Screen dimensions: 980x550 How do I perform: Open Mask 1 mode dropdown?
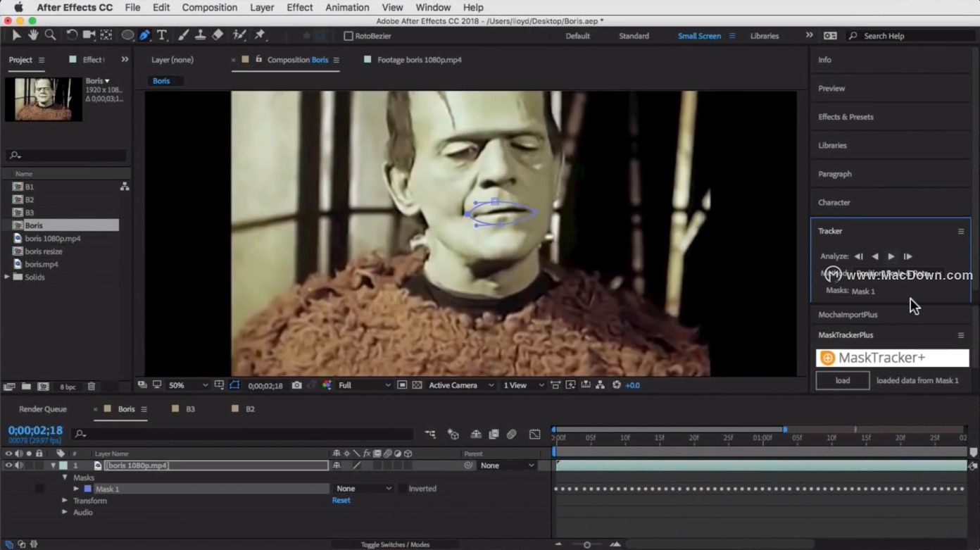click(363, 489)
